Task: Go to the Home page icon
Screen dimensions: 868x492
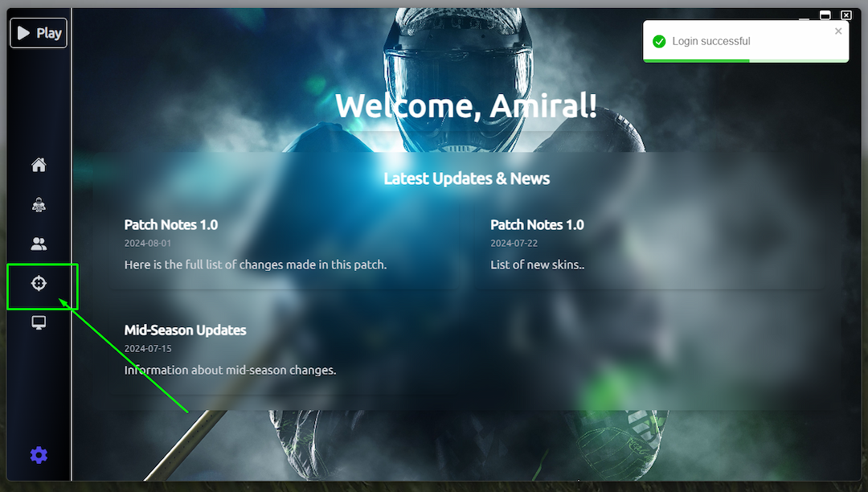Action: point(39,165)
